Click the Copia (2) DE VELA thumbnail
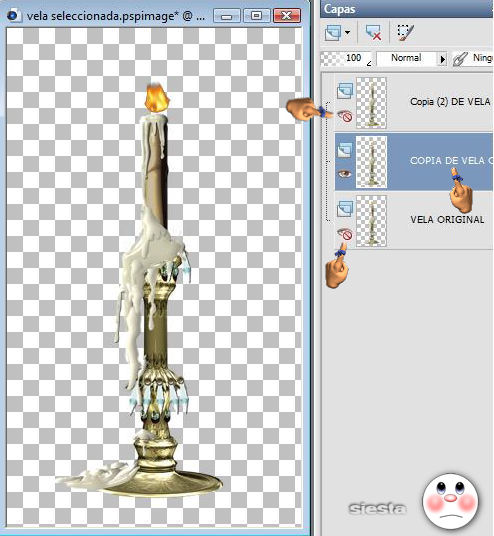The image size is (494, 536). click(x=371, y=103)
